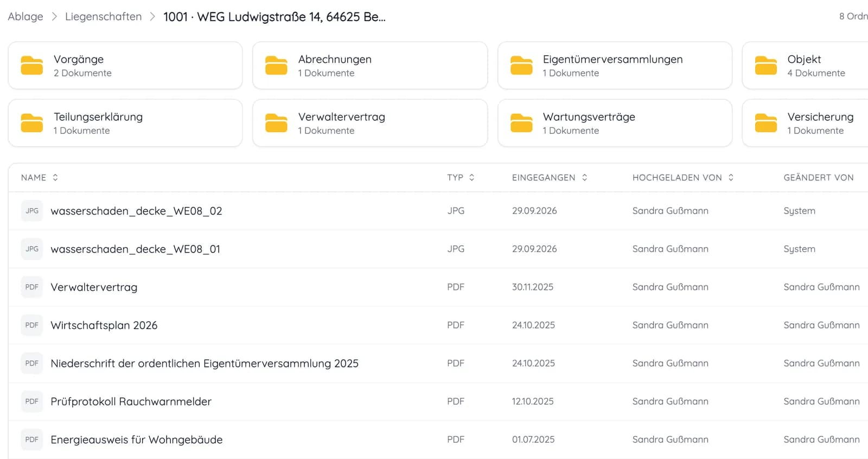Open Prüfprotokoll Rauchwarnmelder document
The width and height of the screenshot is (868, 459).
[131, 402]
